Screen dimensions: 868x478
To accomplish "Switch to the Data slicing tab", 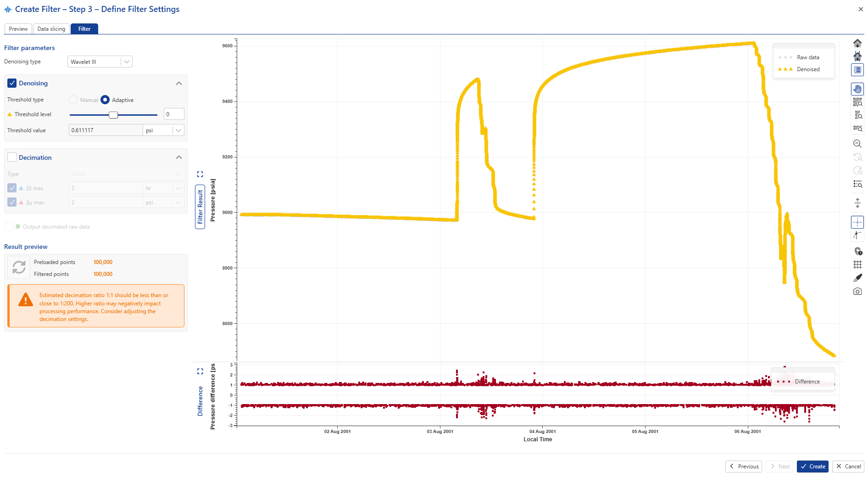I will pyautogui.click(x=51, y=29).
